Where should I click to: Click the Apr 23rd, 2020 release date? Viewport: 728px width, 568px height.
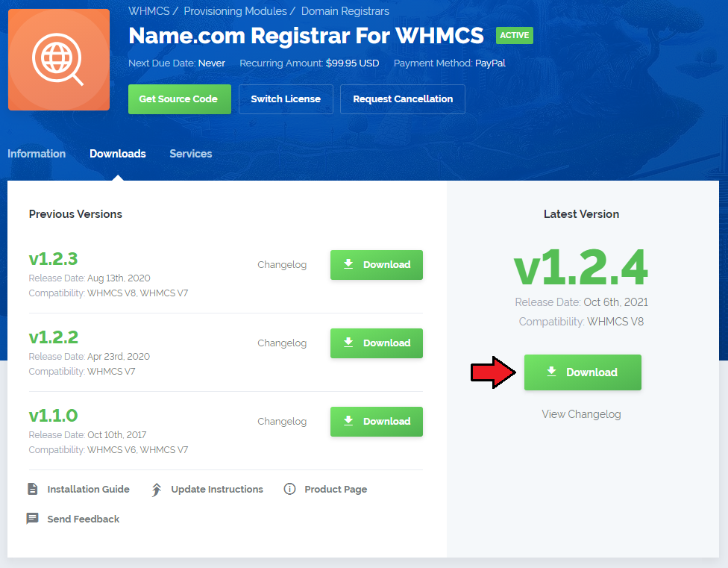[119, 357]
